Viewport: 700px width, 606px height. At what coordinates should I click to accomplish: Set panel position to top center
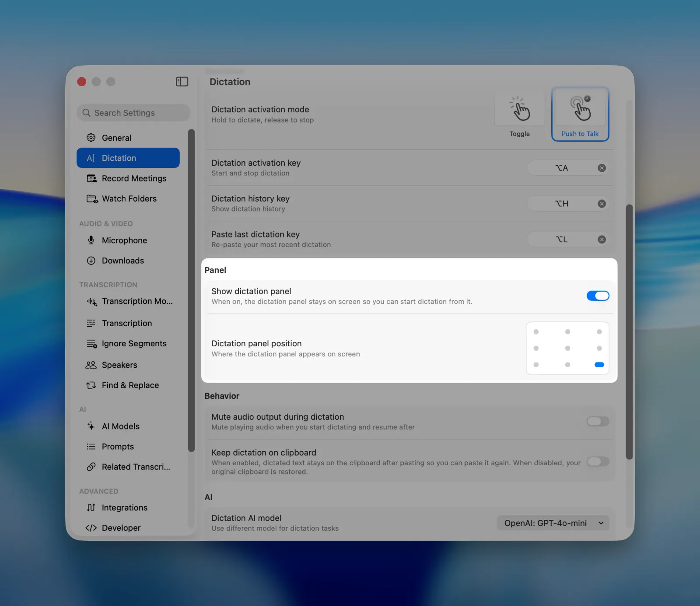(567, 332)
